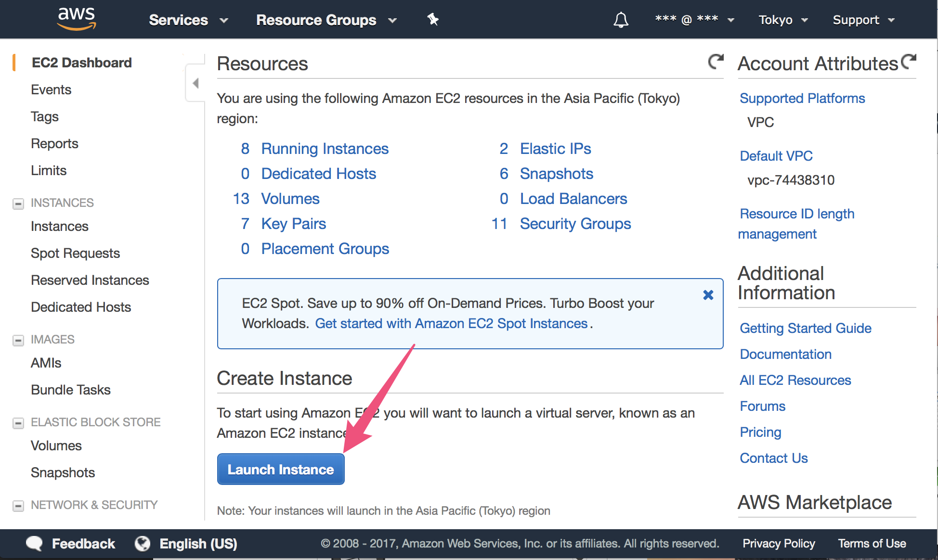Open Snapshots in the sidebar
Screen dimensions: 938x560
coord(63,472)
